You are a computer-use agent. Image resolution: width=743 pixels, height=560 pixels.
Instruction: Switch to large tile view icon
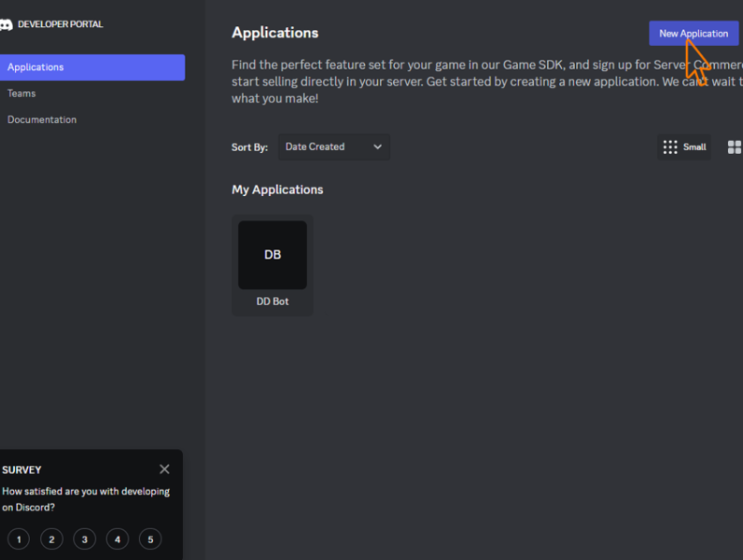pos(735,147)
